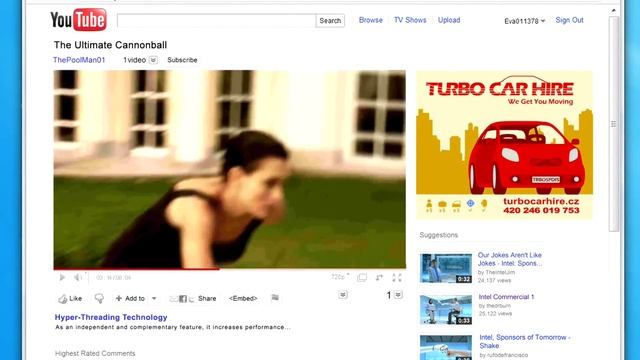Click the YouTube logo

78,20
